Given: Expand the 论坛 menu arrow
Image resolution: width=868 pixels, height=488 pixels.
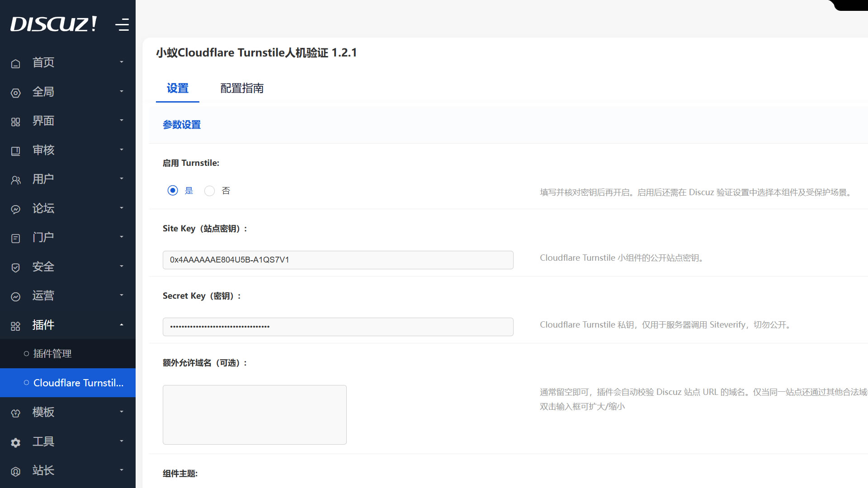Looking at the screenshot, I should (121, 208).
